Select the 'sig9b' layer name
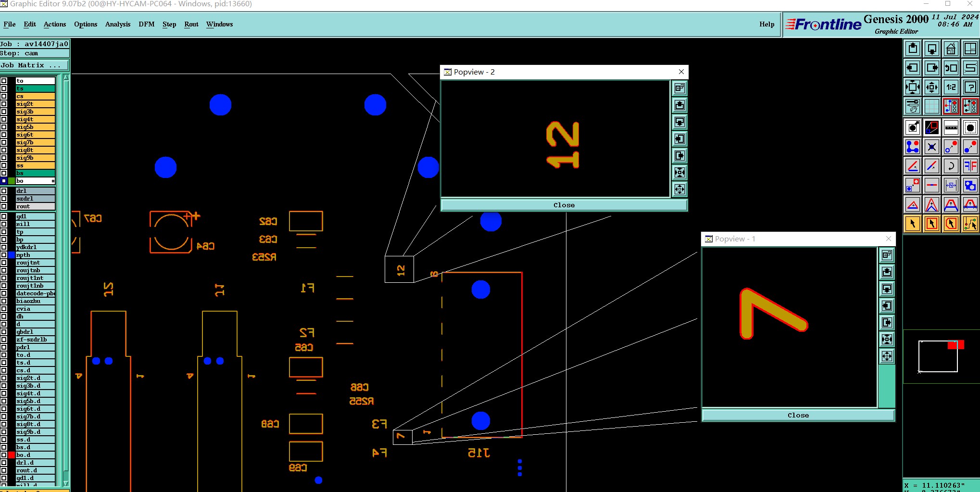980x492 pixels. (35, 158)
